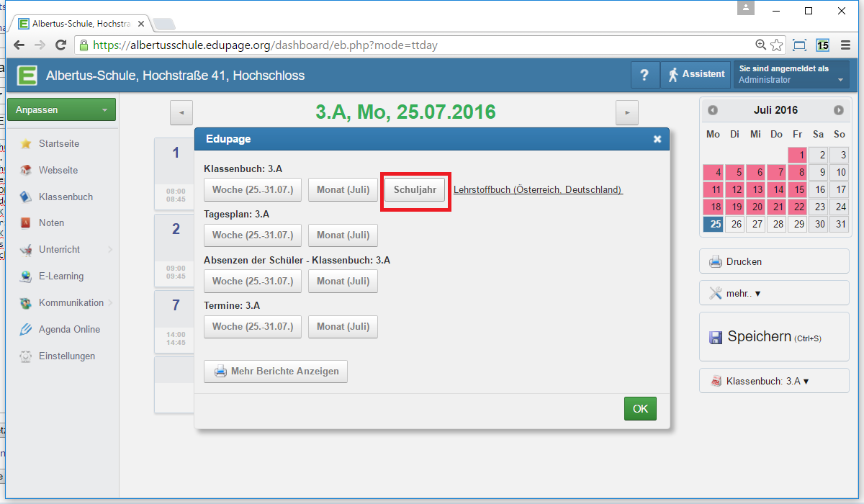864x504 pixels.
Task: Open Noten in the sidebar
Action: (51, 222)
